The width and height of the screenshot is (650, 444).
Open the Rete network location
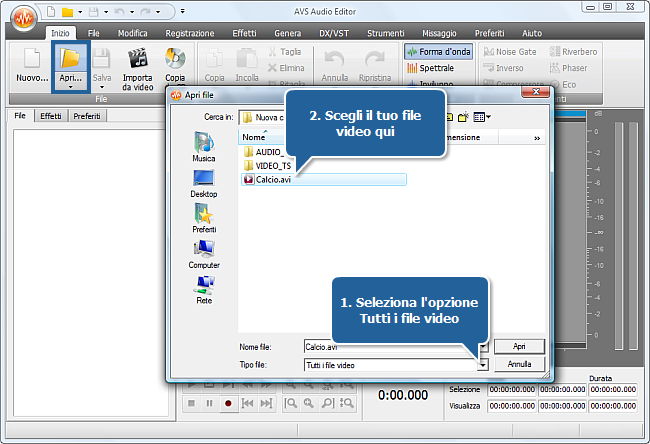click(203, 288)
